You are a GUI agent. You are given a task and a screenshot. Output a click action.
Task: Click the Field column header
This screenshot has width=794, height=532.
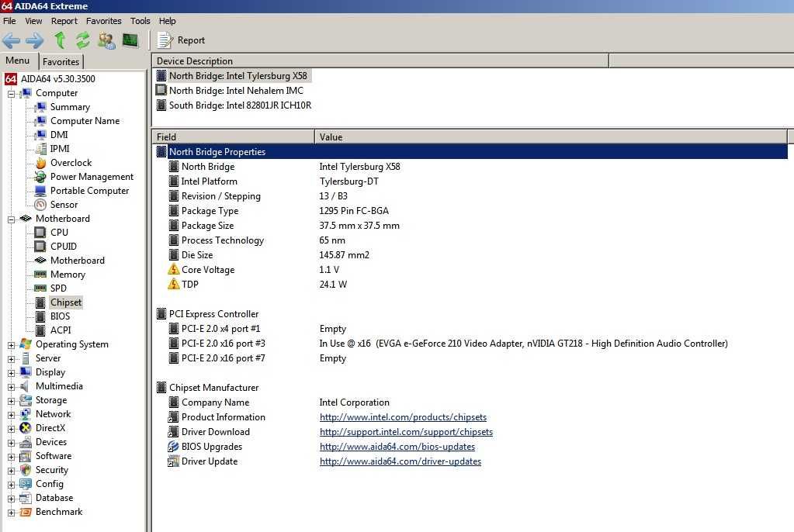233,136
